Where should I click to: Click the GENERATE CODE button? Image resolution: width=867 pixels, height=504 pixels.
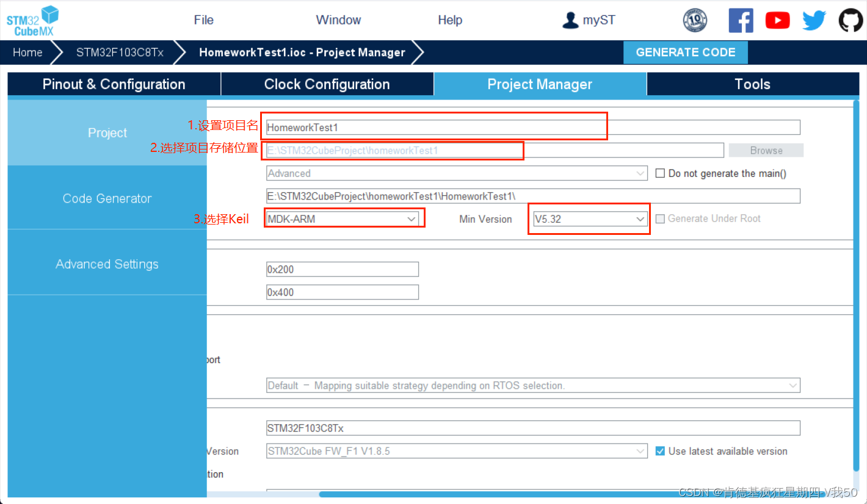(x=686, y=52)
